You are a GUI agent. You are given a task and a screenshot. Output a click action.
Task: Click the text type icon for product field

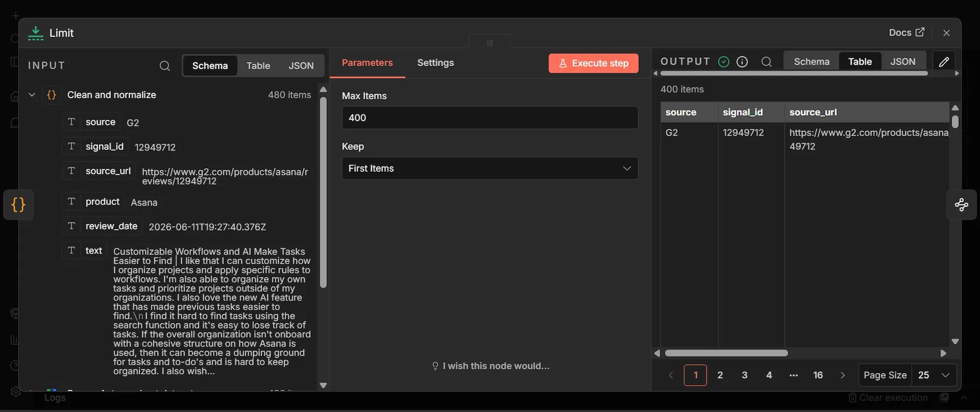[x=72, y=202]
